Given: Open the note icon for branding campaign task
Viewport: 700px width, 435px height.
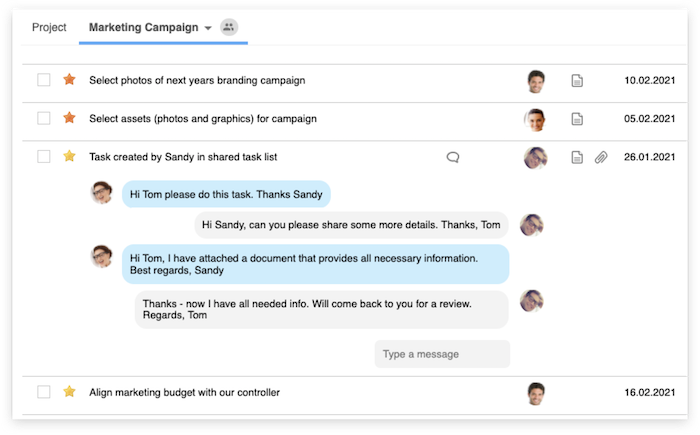Looking at the screenshot, I should pos(577,81).
